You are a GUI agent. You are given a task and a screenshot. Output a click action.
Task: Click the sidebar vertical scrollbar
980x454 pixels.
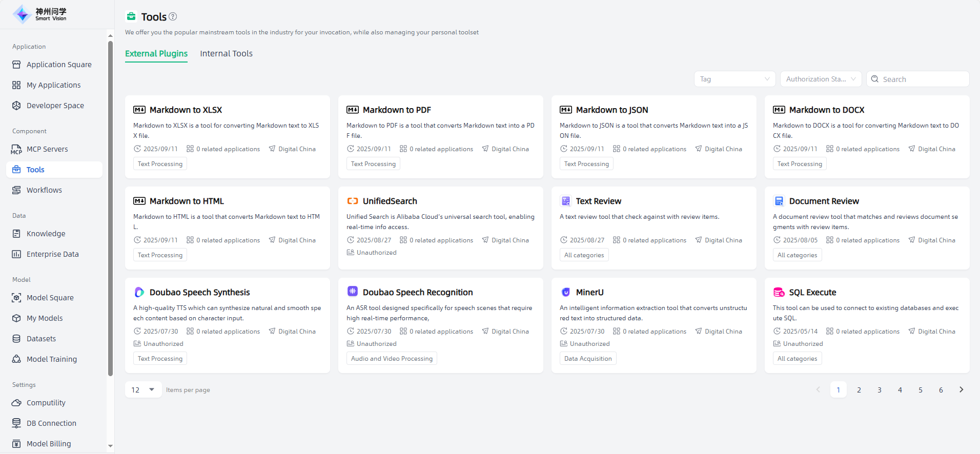click(110, 205)
